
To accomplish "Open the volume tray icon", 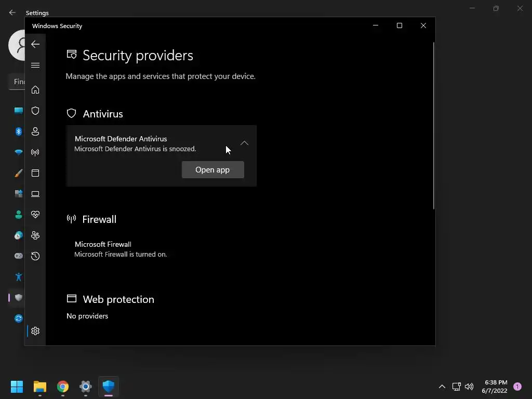I will (x=469, y=387).
